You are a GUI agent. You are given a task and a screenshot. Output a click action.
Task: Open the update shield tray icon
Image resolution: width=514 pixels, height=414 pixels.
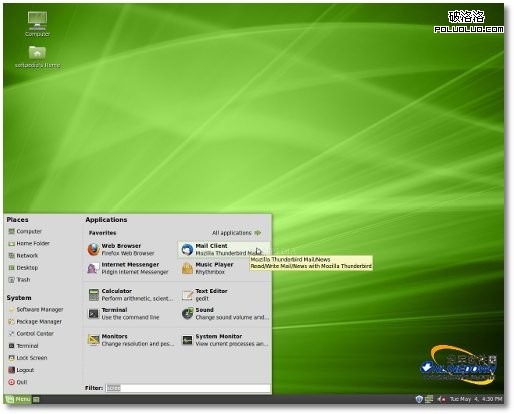419,399
